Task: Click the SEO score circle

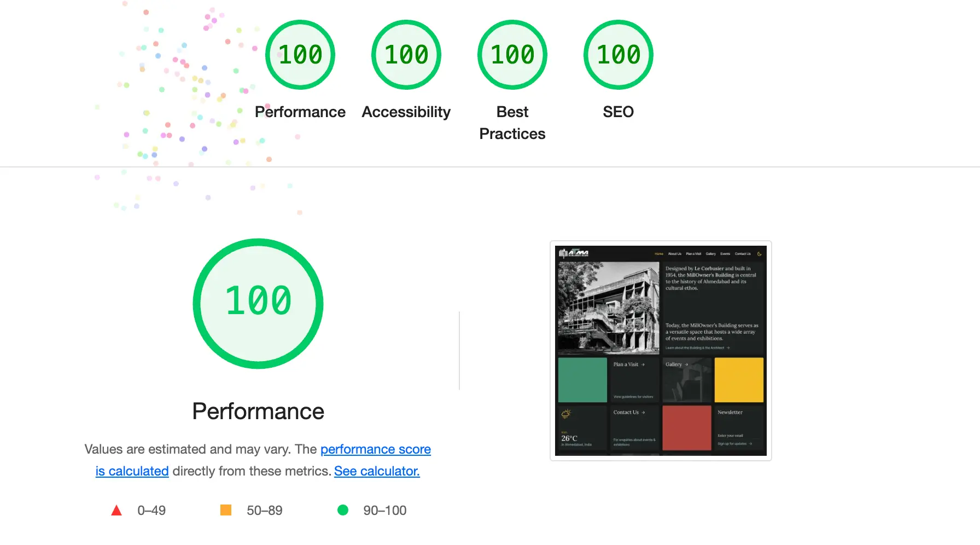Action: tap(618, 54)
